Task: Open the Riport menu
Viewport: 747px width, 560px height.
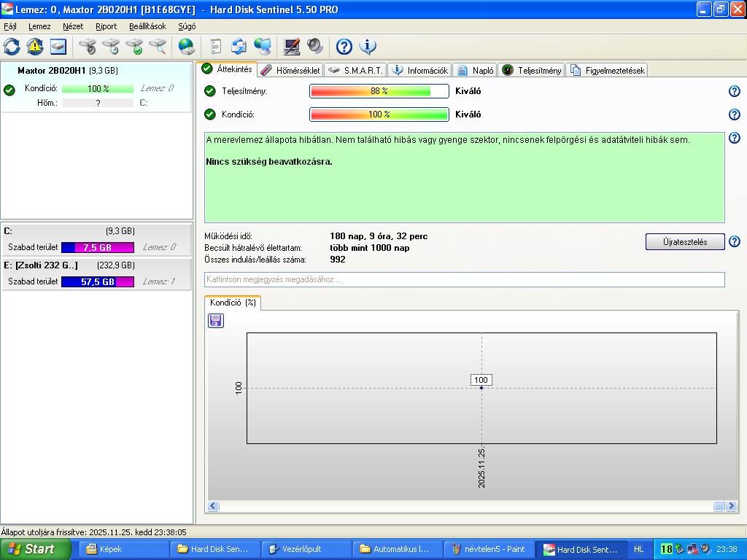Action: [x=106, y=26]
